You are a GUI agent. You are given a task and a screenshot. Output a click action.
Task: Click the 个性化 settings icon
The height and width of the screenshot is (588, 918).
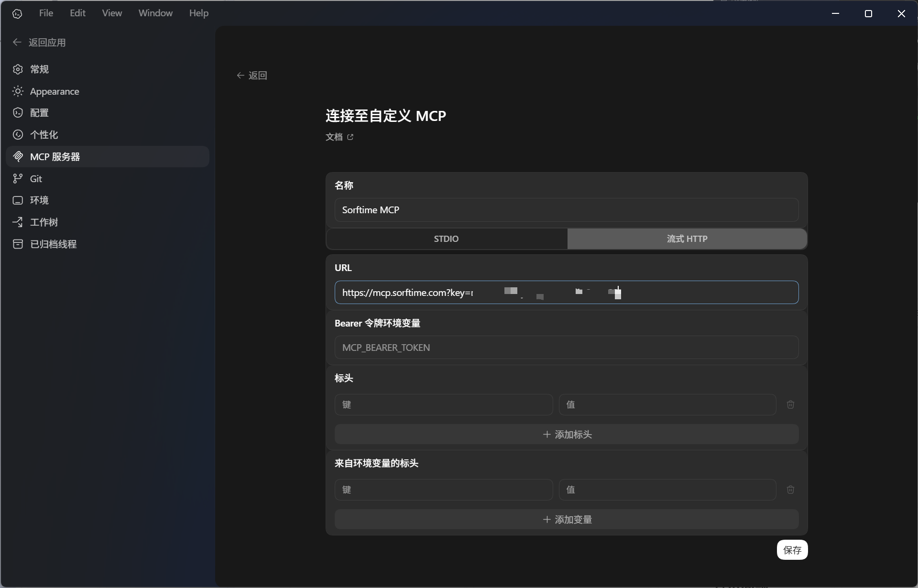click(x=18, y=135)
